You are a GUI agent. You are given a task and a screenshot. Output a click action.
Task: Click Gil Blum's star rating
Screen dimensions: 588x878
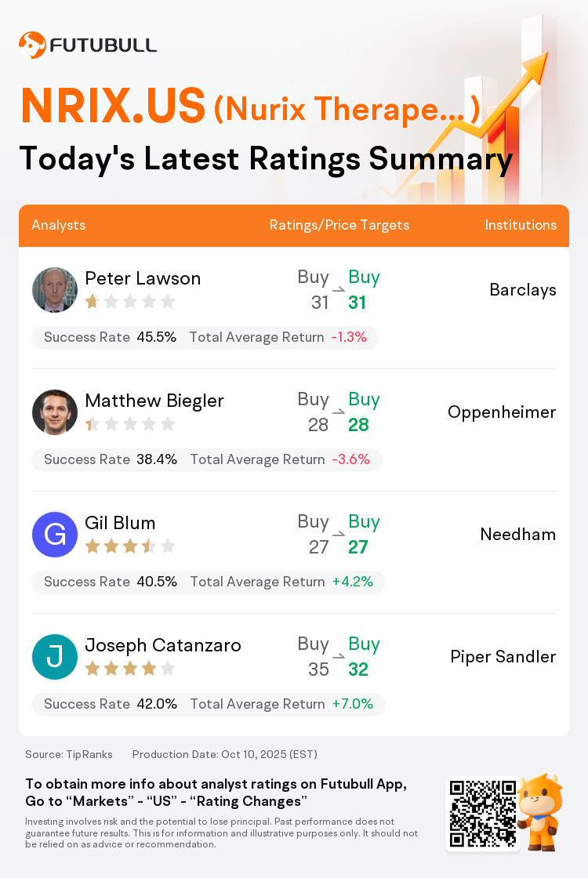(x=129, y=546)
